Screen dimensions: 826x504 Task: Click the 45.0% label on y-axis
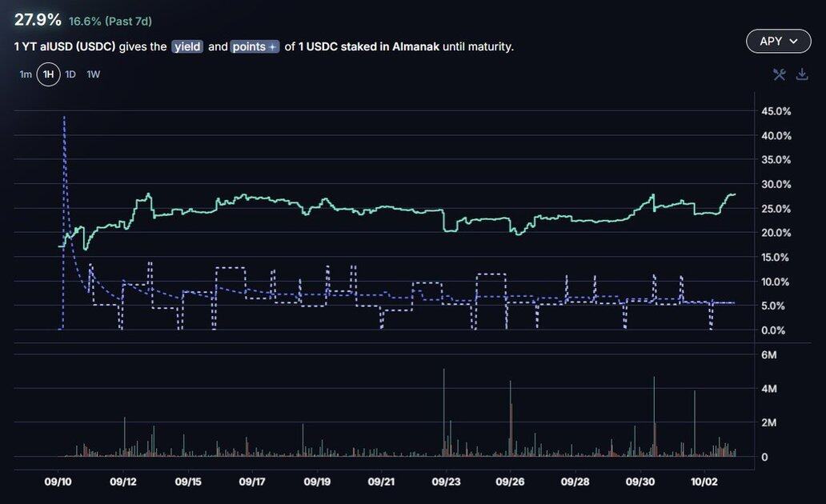[x=775, y=111]
